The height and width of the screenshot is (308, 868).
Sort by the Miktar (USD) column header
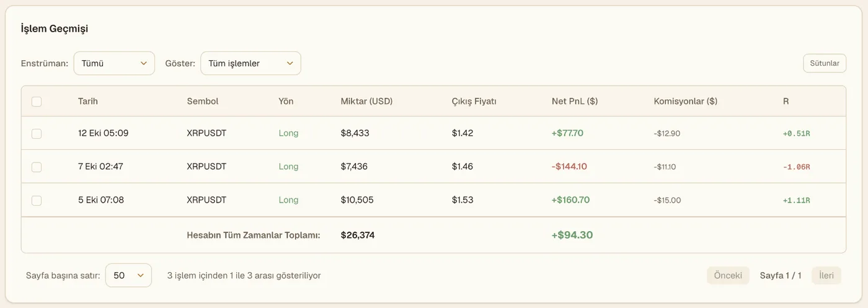click(366, 101)
